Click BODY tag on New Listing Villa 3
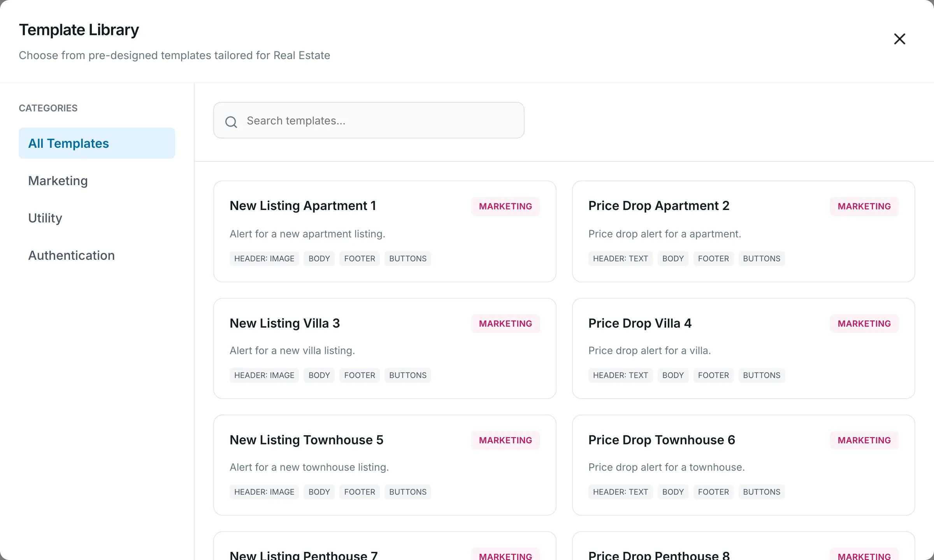Viewport: 934px width, 560px height. [319, 375]
